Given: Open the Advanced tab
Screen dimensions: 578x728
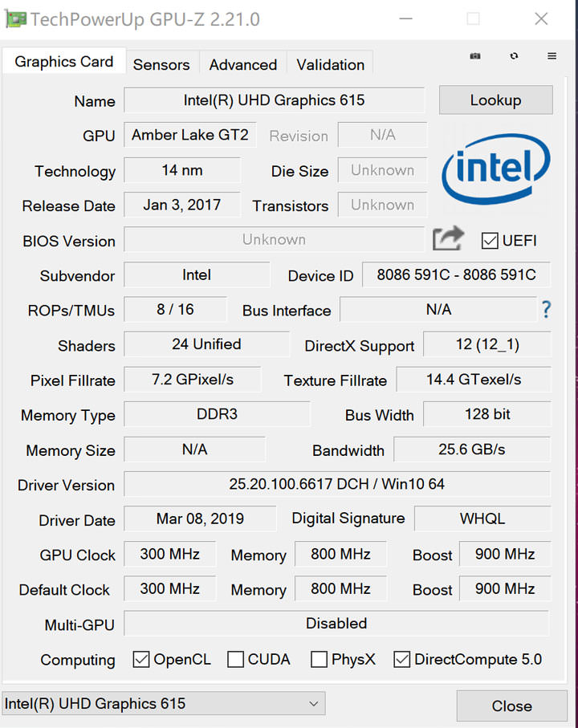Looking at the screenshot, I should pyautogui.click(x=242, y=64).
